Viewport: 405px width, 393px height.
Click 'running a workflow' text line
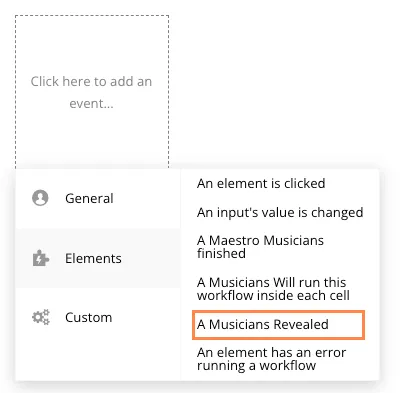coord(256,365)
